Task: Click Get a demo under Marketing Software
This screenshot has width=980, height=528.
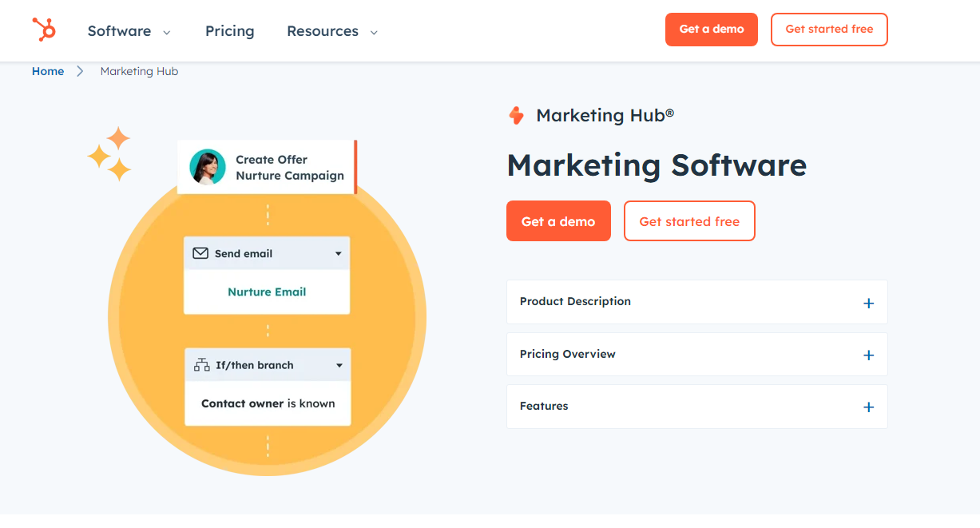Action: (558, 221)
